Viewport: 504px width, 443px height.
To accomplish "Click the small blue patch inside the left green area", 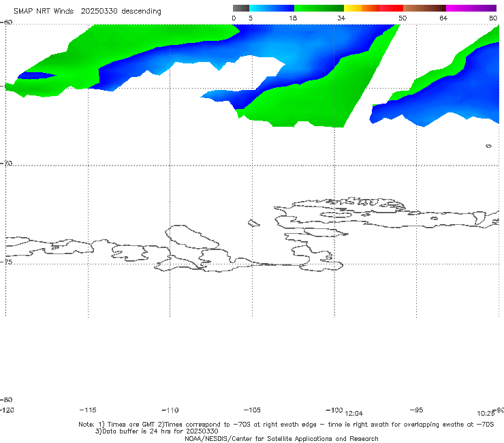I will (37, 76).
